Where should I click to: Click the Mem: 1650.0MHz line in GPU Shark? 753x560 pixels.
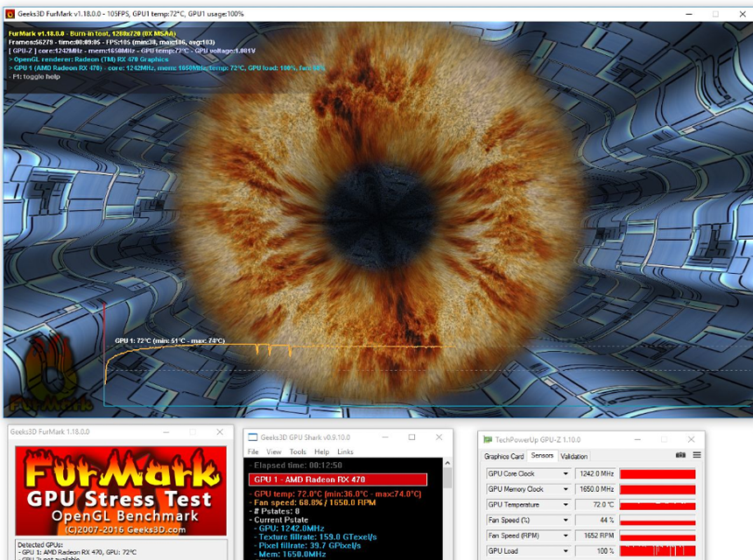pos(292,554)
